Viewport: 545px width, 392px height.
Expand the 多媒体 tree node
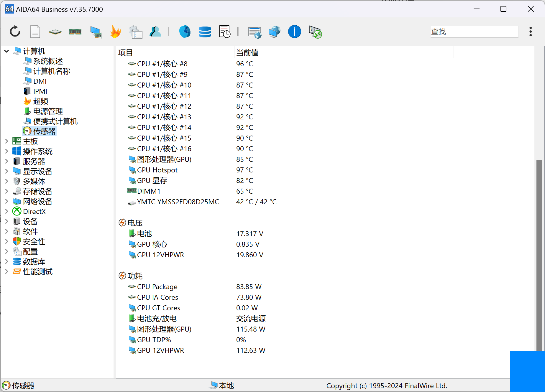[6, 182]
